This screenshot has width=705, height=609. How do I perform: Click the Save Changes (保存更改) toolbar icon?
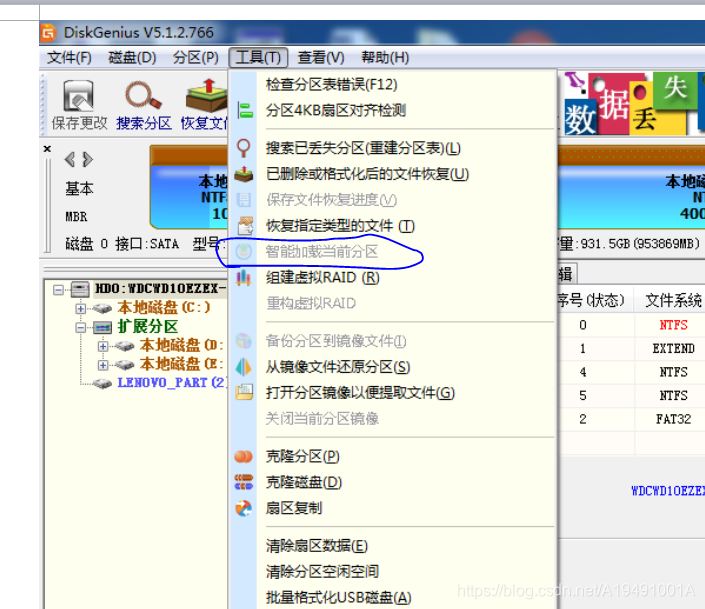tap(79, 96)
